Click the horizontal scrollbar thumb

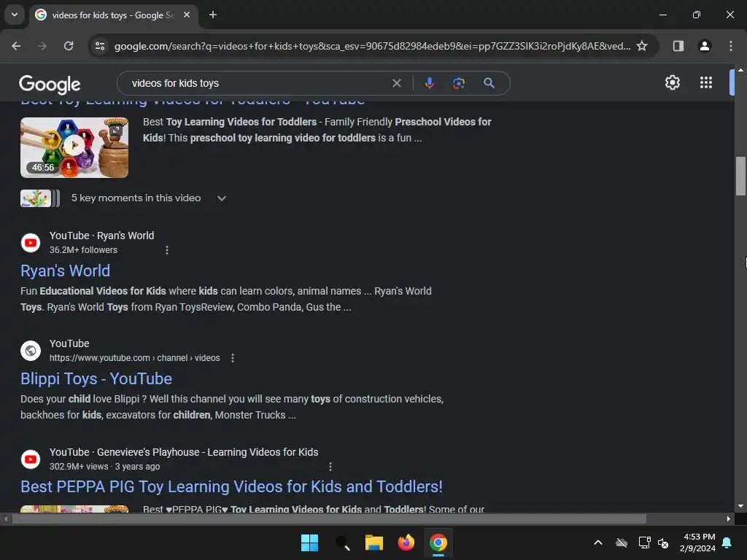tap(329, 519)
